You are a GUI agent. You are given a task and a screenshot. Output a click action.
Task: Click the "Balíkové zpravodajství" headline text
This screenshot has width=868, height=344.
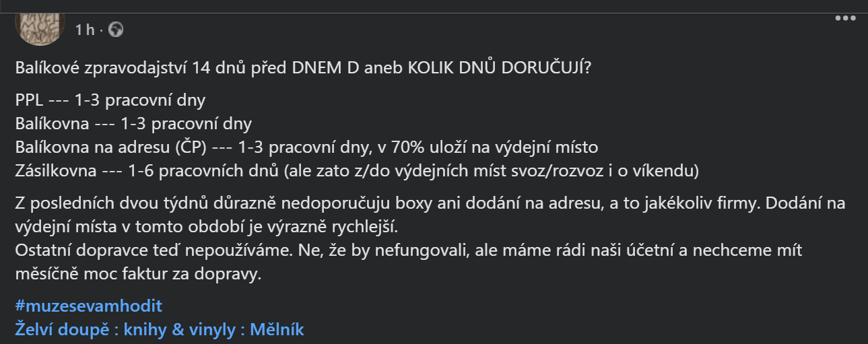pyautogui.click(x=101, y=69)
